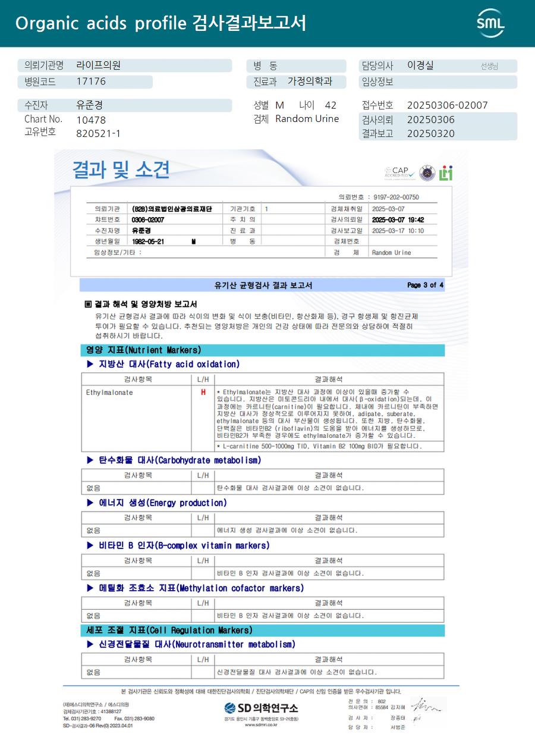This screenshot has height=756, width=535.
Task: Click the 영양 지표(Nutrient Markers) section bar
Action: [262, 350]
